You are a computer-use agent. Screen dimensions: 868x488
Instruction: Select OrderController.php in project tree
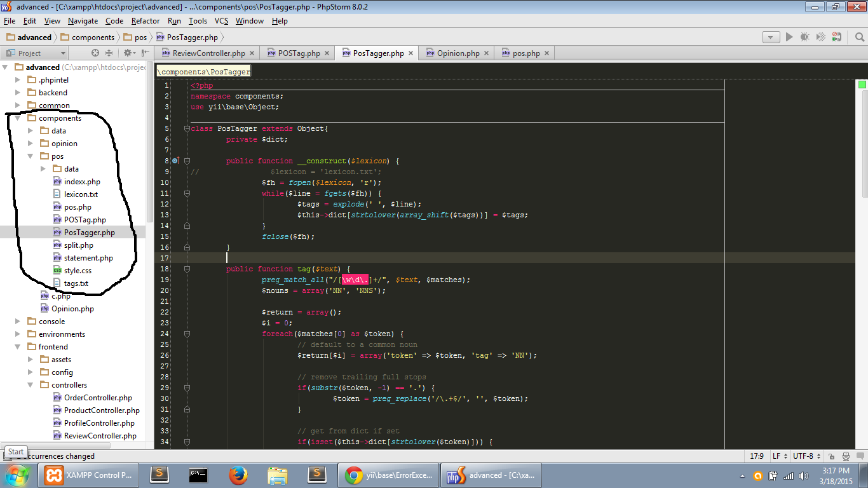[98, 398]
